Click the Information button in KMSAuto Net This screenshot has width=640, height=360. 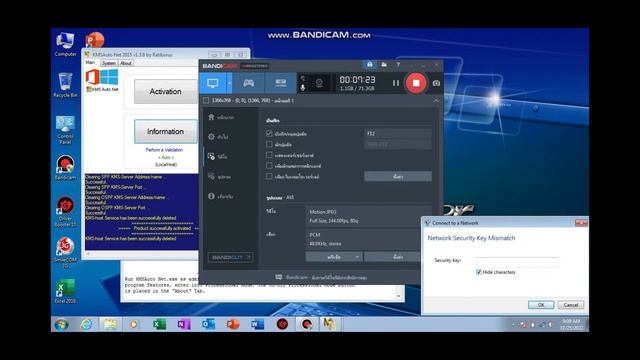(x=166, y=131)
